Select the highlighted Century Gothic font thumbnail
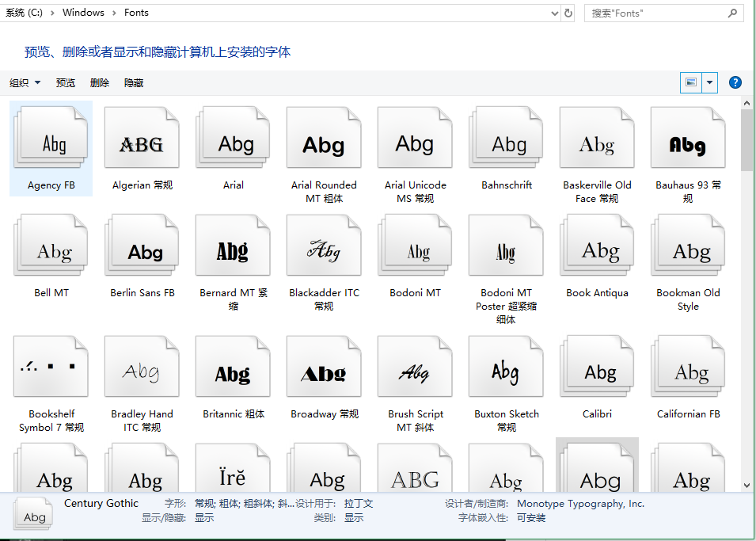This screenshot has width=756, height=541. [x=597, y=465]
